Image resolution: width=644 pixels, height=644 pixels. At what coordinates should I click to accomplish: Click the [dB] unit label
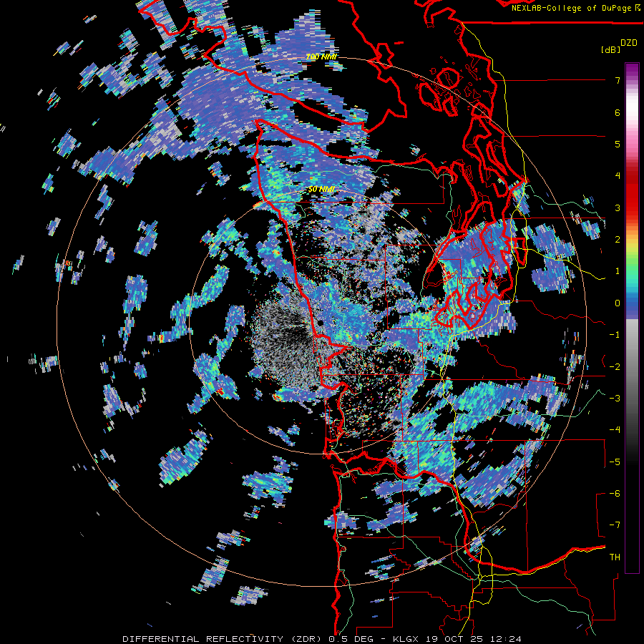[610, 50]
